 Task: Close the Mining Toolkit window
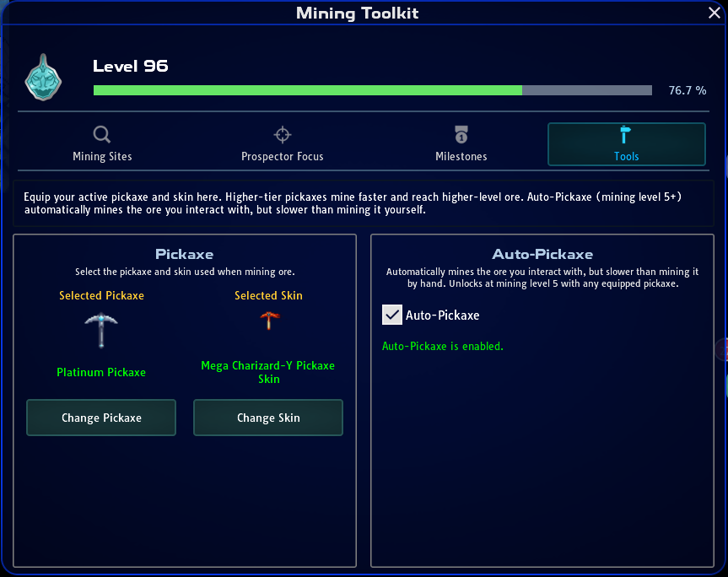(715, 13)
